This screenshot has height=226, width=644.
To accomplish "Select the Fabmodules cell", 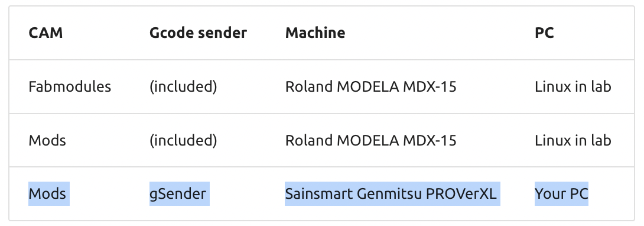I will point(70,87).
